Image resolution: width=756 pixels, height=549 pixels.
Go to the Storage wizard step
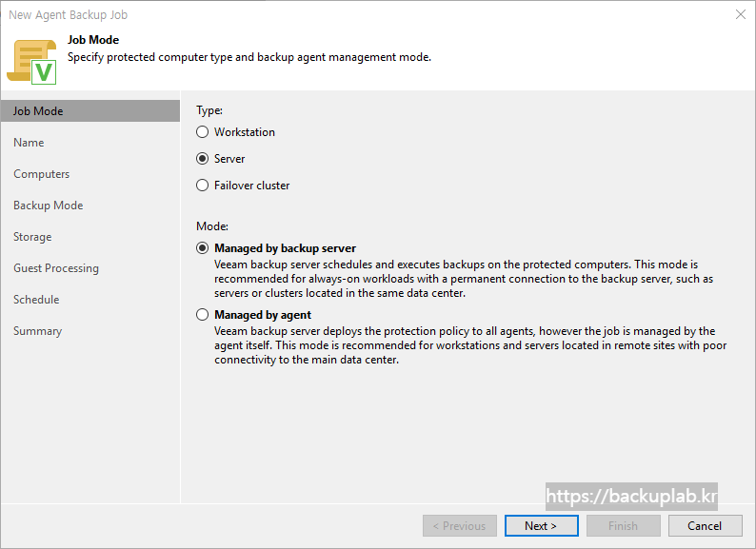[32, 237]
